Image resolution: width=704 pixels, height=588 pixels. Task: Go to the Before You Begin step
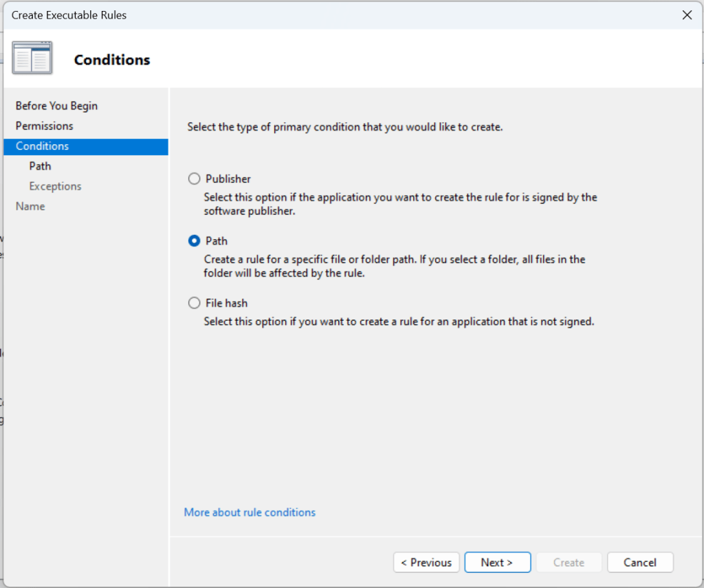pos(56,106)
